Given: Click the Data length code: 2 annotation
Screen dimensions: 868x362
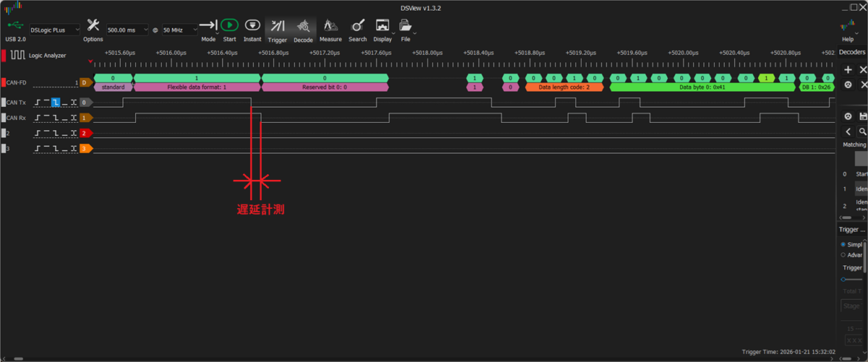Looking at the screenshot, I should [x=563, y=87].
